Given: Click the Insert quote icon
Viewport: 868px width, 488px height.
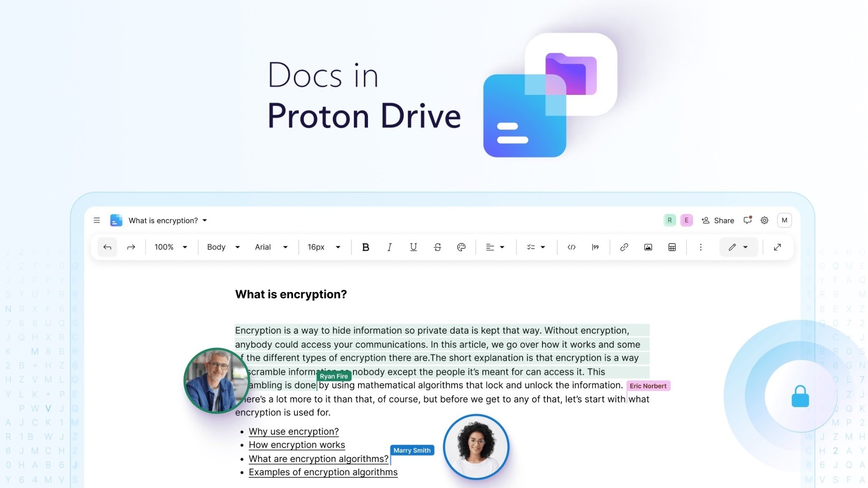Looking at the screenshot, I should tap(595, 247).
